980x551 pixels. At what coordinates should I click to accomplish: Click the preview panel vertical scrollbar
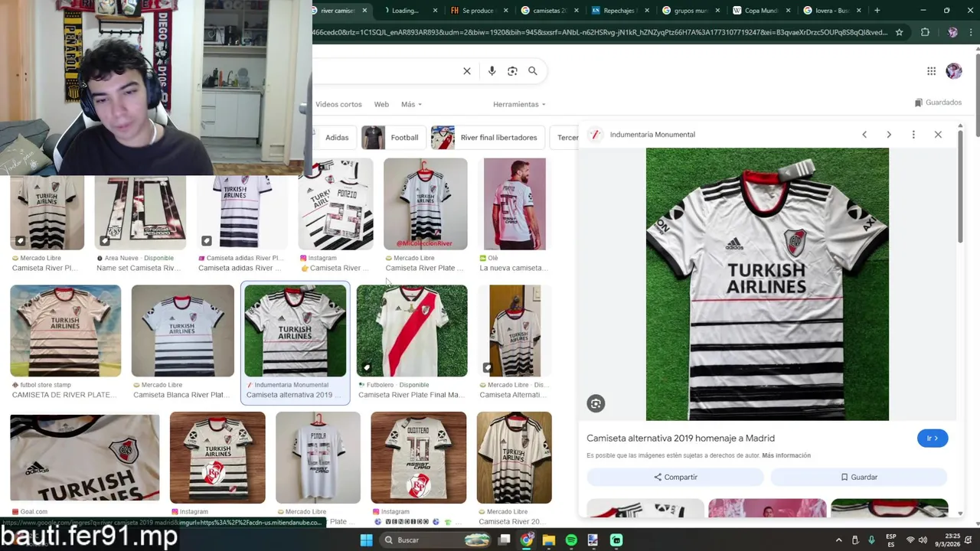point(960,187)
